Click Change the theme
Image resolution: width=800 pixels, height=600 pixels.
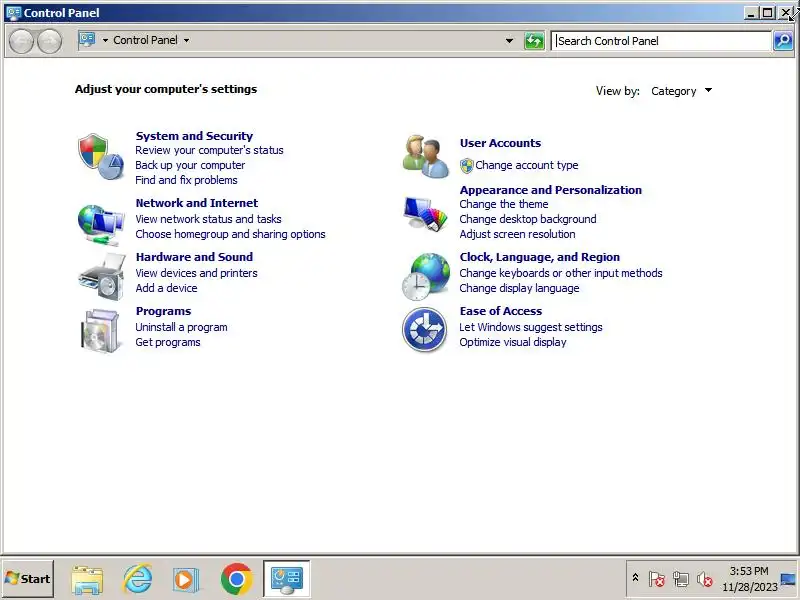point(504,205)
